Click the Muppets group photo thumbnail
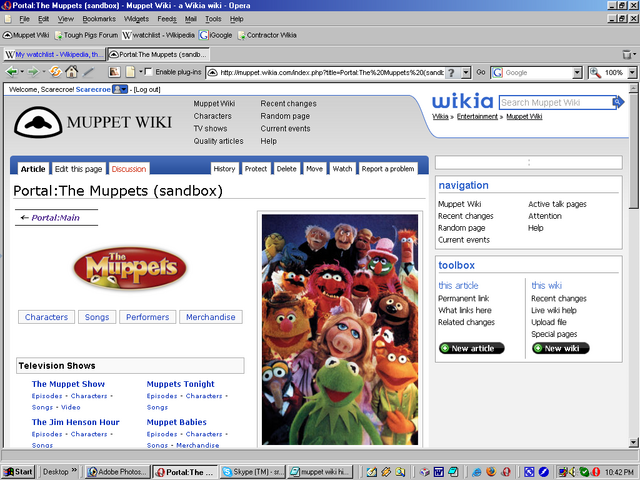The width and height of the screenshot is (640, 480). (x=340, y=329)
